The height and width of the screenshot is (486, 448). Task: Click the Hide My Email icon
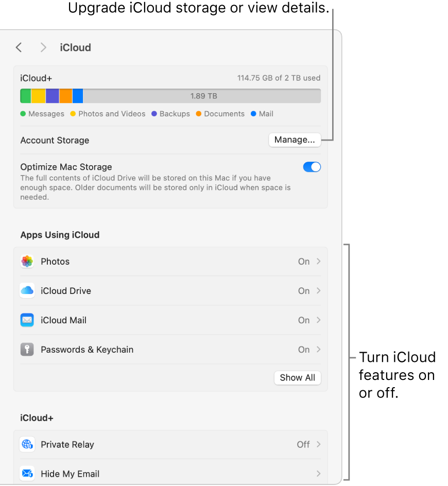tap(27, 474)
